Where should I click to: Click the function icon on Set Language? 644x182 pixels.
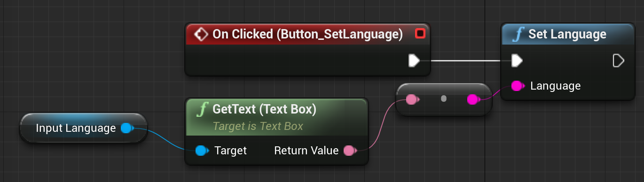tap(518, 35)
